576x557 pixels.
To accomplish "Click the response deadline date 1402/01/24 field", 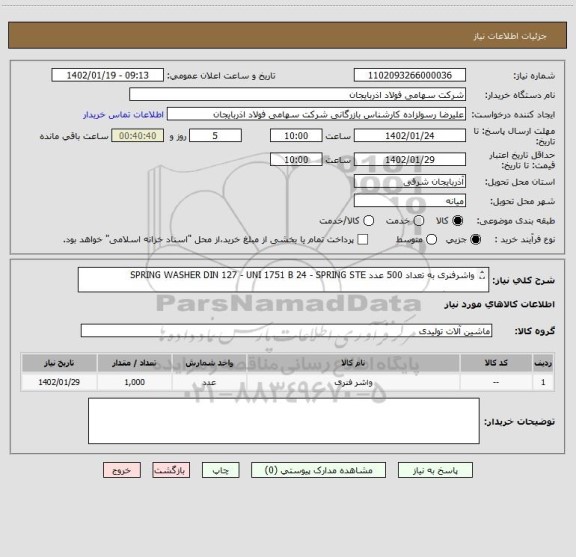I will pos(410,136).
